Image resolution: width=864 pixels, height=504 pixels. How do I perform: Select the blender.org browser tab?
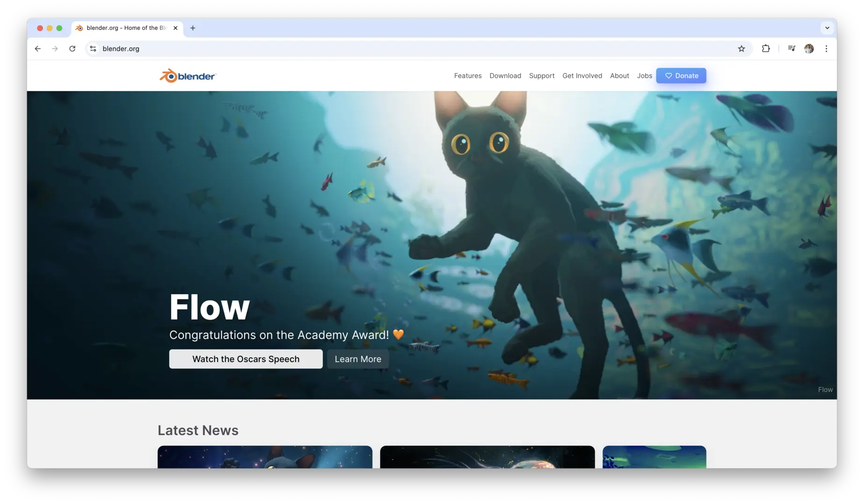click(x=127, y=28)
